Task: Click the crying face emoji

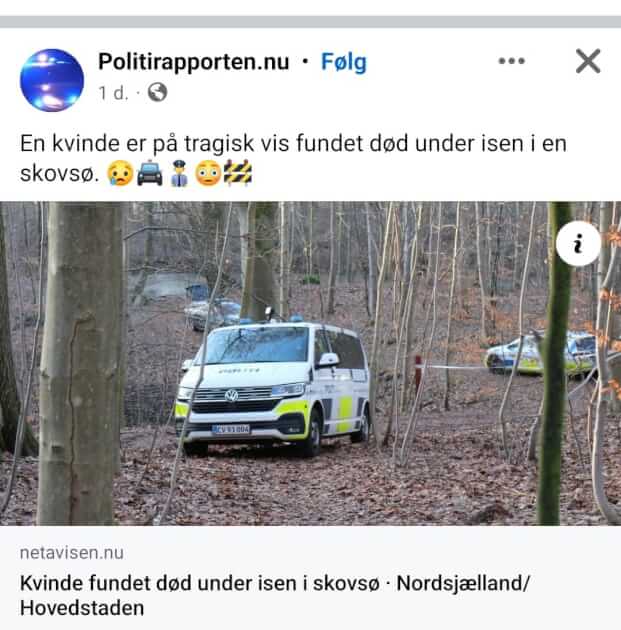Action: (120, 173)
